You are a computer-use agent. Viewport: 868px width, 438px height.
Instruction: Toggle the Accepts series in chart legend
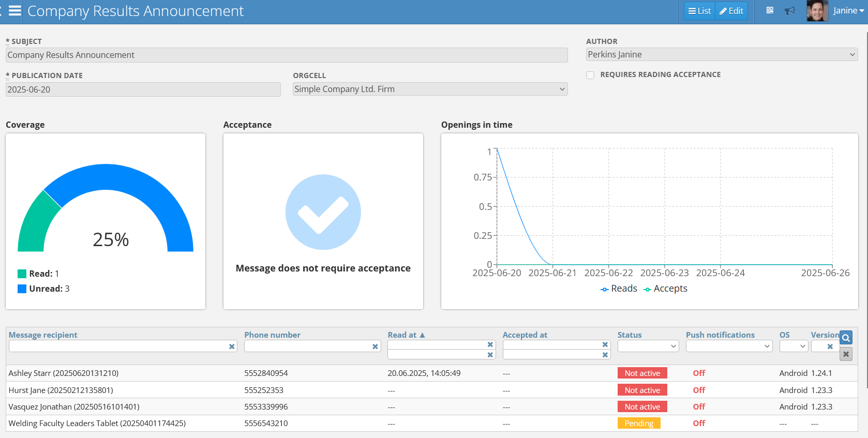[x=665, y=289]
